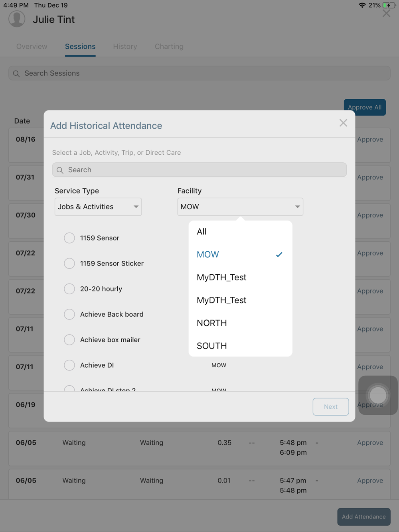399x532 pixels.
Task: Open the Service Type dropdown
Action: (98, 207)
